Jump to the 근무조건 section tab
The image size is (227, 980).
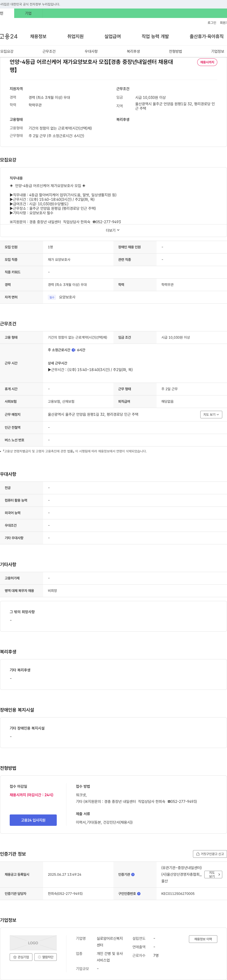click(x=49, y=51)
